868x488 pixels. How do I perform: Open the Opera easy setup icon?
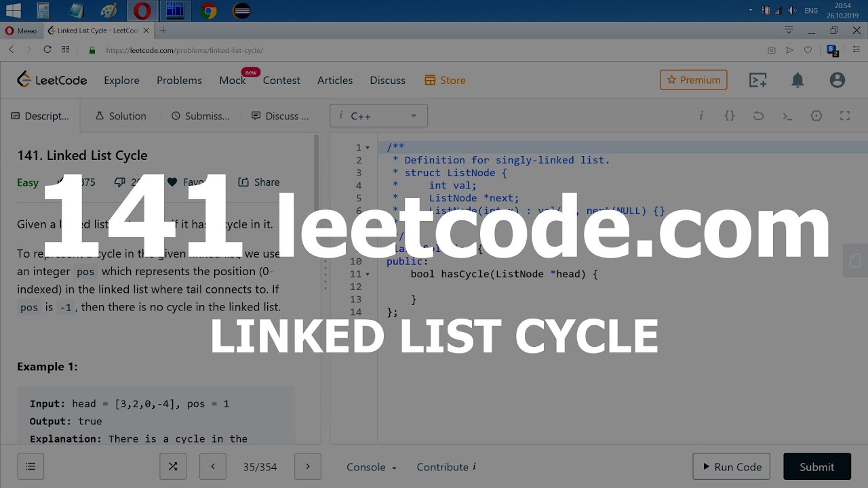click(x=855, y=50)
